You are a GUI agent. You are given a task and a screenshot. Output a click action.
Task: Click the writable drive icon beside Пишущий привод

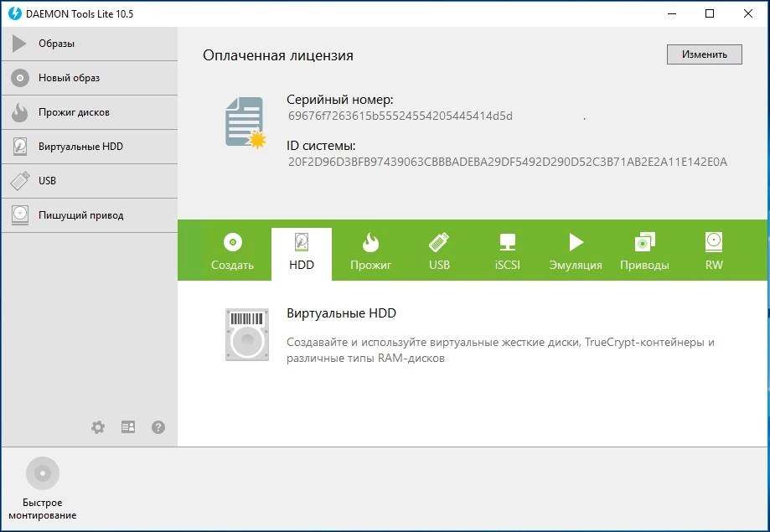(x=20, y=215)
